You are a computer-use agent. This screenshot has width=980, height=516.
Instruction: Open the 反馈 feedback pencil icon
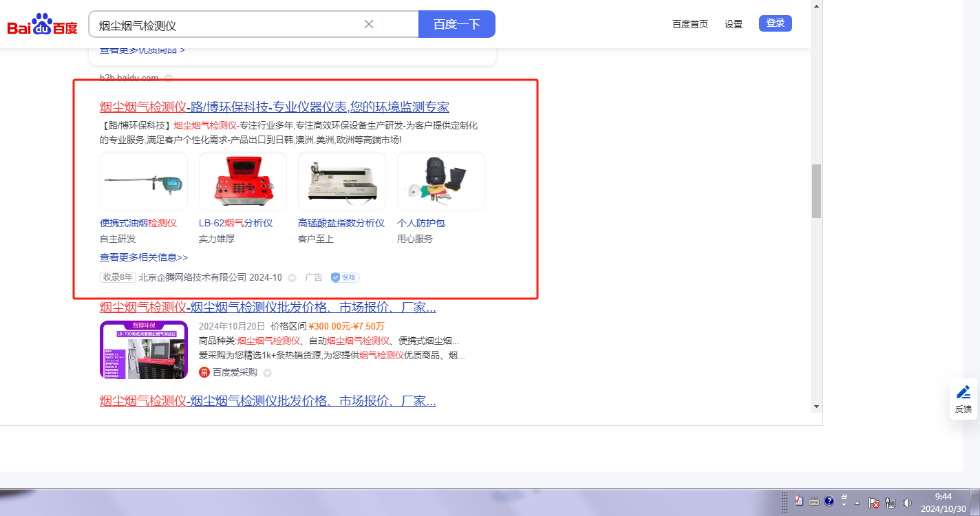click(x=963, y=392)
